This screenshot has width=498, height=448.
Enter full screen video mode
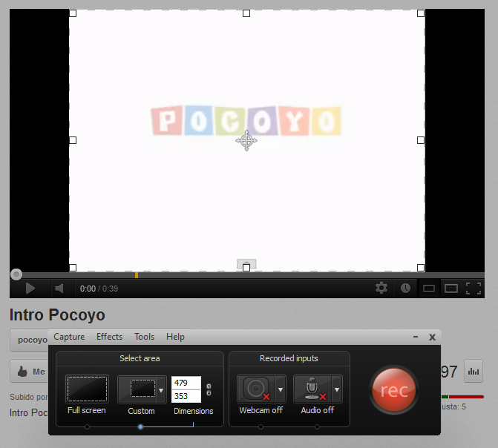coord(474,289)
